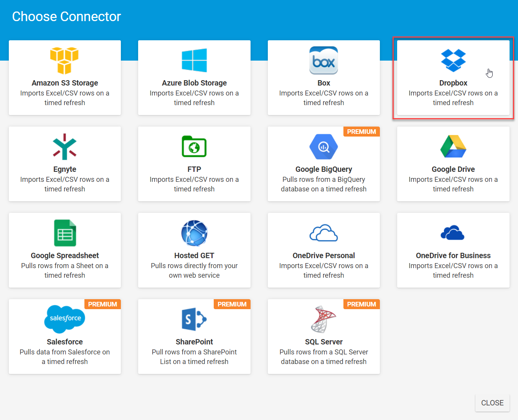Click the CLOSE button
This screenshot has height=420, width=518.
[492, 403]
